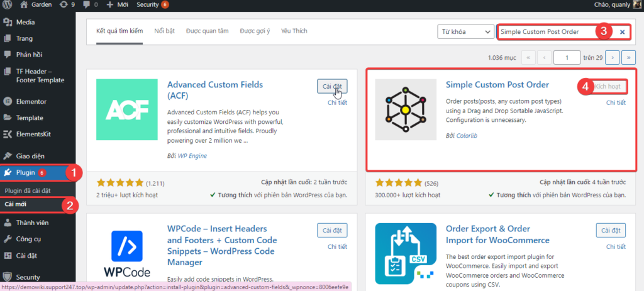Switch to Được quan tâm tab
This screenshot has width=644, height=291.
tap(208, 31)
